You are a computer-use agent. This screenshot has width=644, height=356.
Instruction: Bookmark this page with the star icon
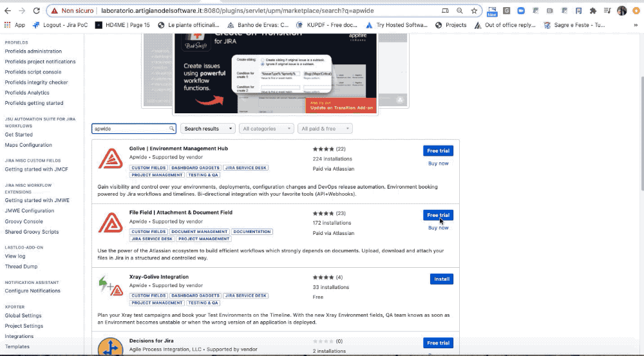(x=474, y=11)
